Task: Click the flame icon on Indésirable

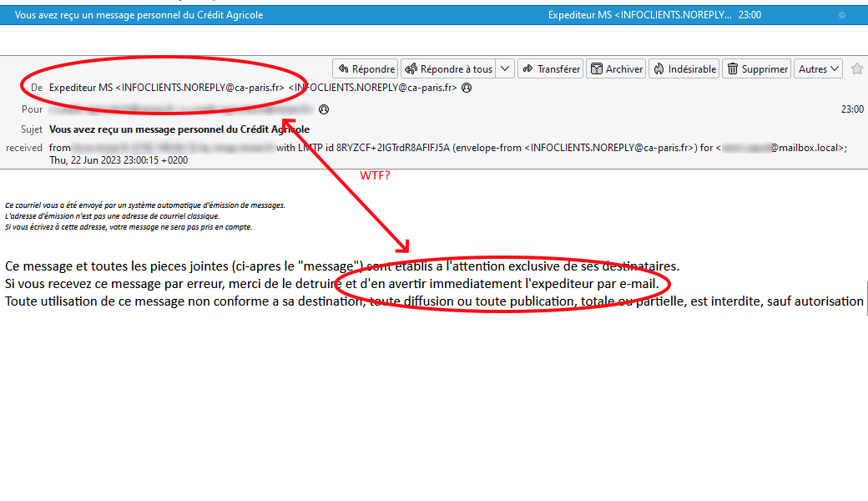Action: click(x=659, y=69)
